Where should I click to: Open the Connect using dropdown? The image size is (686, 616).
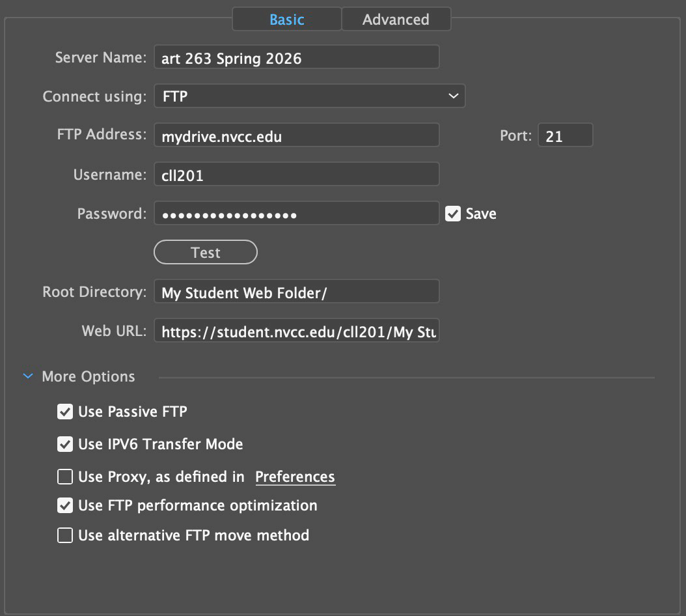(309, 96)
